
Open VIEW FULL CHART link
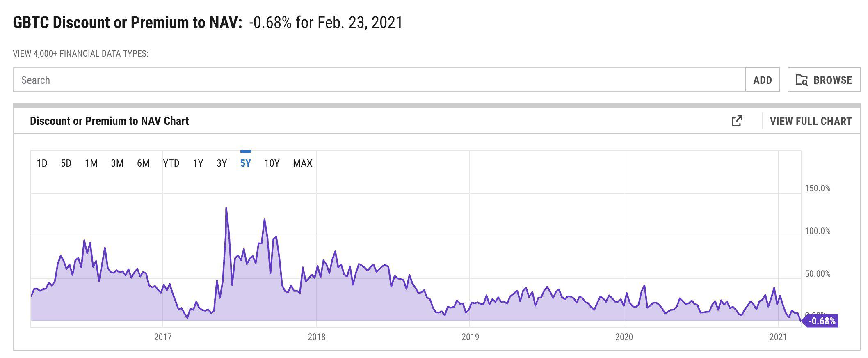(x=811, y=121)
